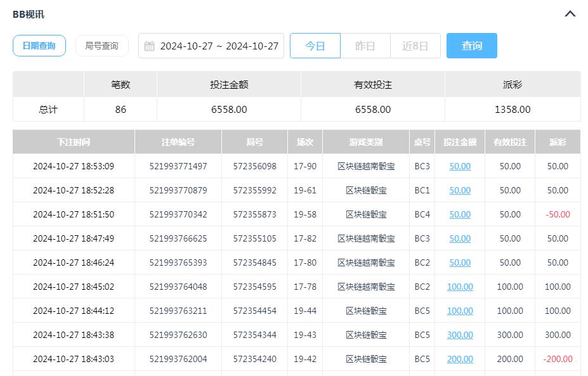This screenshot has height=376, width=588.
Task: Open 50.00 bet link in 18:52:28 row
Action: 459,190
